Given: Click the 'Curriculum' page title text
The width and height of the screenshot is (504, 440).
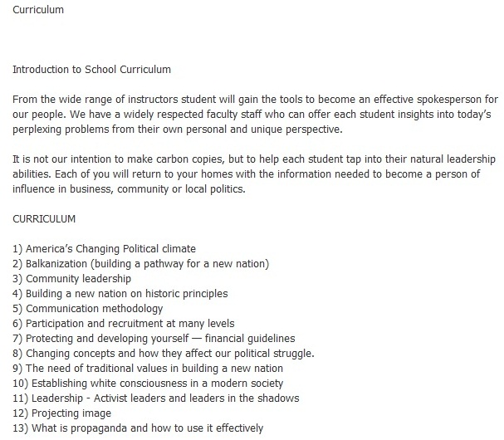Looking at the screenshot, I should tap(38, 10).
